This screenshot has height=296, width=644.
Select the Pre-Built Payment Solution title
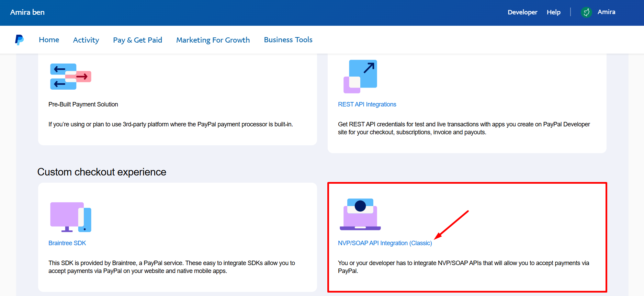[83, 104]
